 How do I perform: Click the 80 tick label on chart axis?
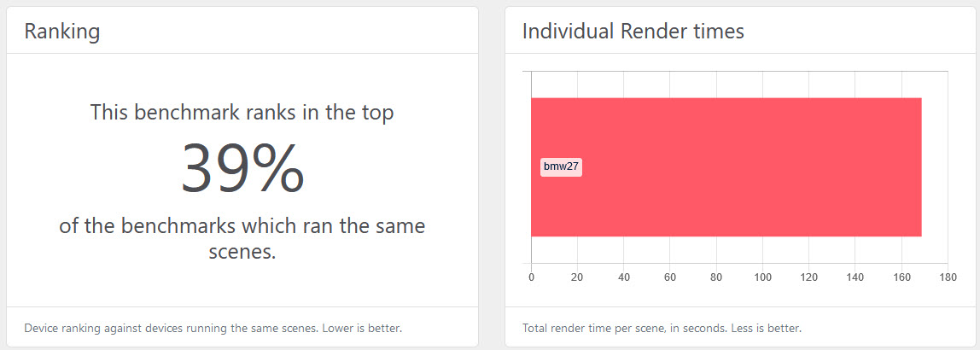click(x=716, y=277)
